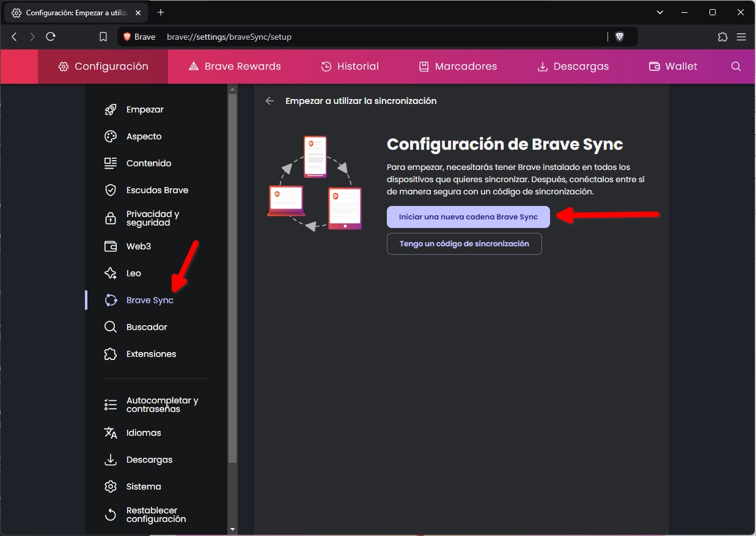
Task: Select Brave Sync label in the sidebar
Action: pyautogui.click(x=150, y=300)
